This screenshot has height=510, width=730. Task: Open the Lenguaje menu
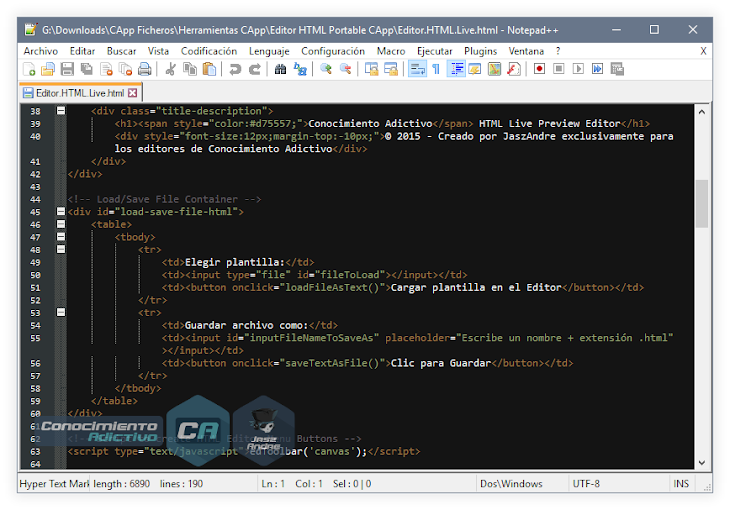(269, 51)
